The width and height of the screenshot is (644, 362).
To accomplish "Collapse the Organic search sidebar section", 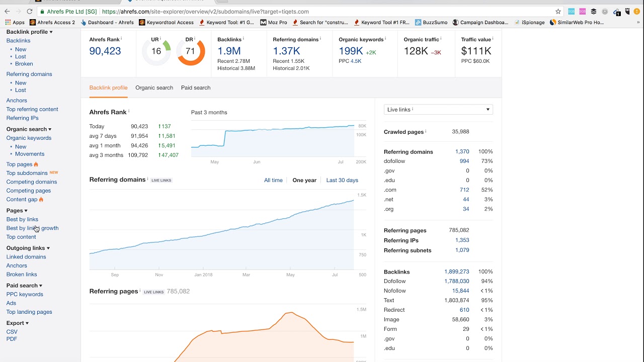I will [29, 129].
